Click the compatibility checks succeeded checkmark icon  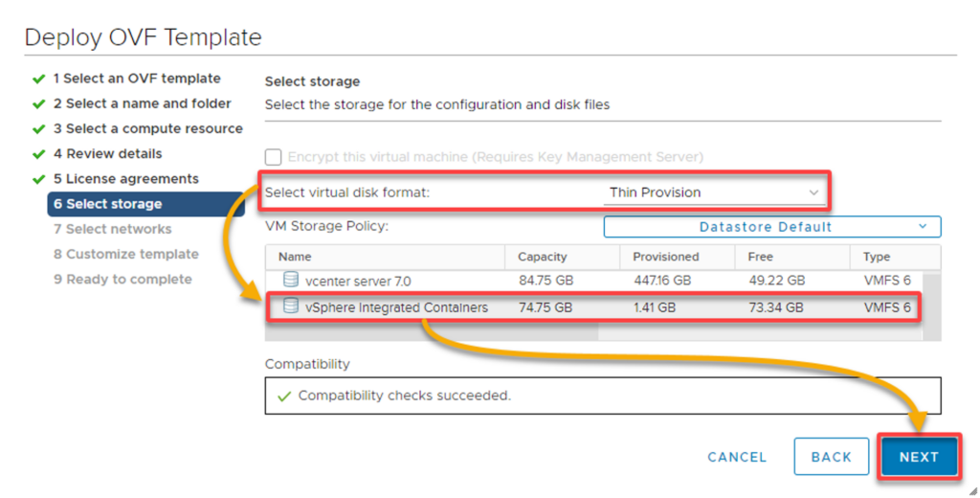tap(284, 396)
